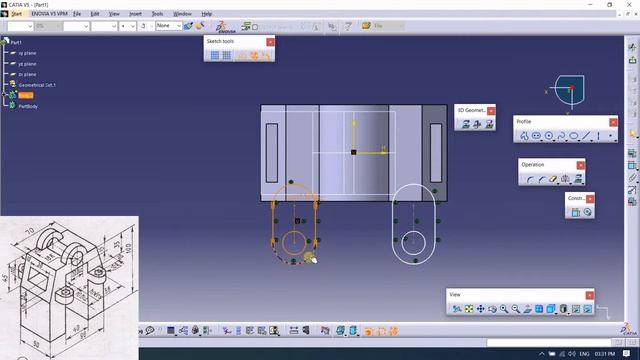Select the Point tool in Profile toolbar
The width and height of the screenshot is (640, 360).
[611, 136]
